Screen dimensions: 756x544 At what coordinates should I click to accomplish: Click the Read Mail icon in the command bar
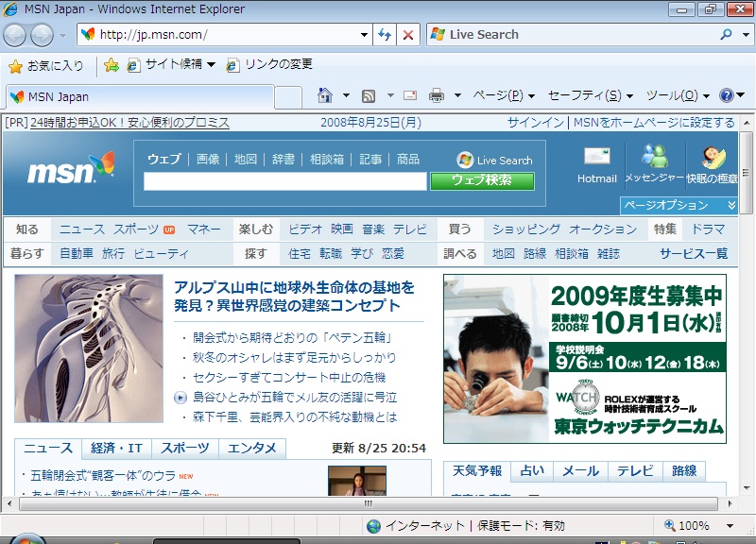(x=410, y=95)
